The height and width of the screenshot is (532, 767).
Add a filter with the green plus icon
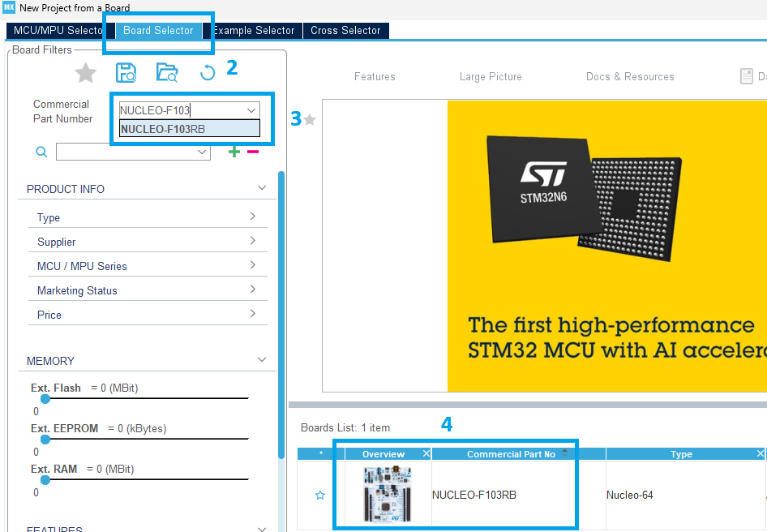[234, 151]
